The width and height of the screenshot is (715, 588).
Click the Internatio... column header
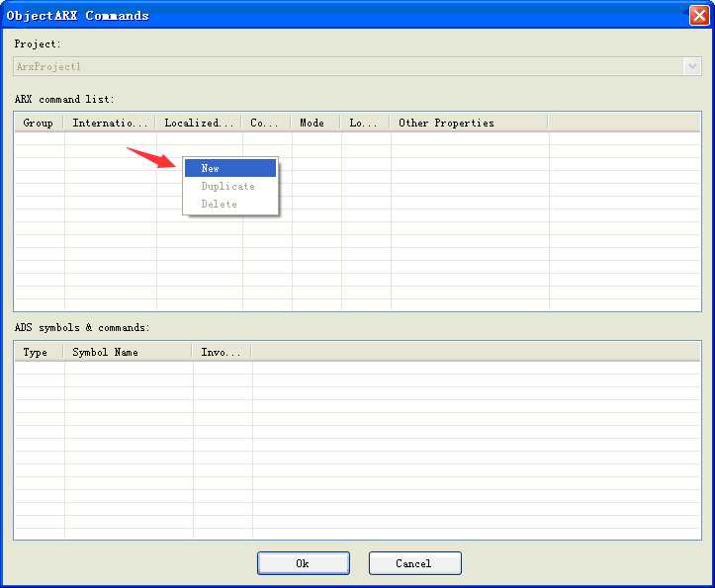point(110,123)
